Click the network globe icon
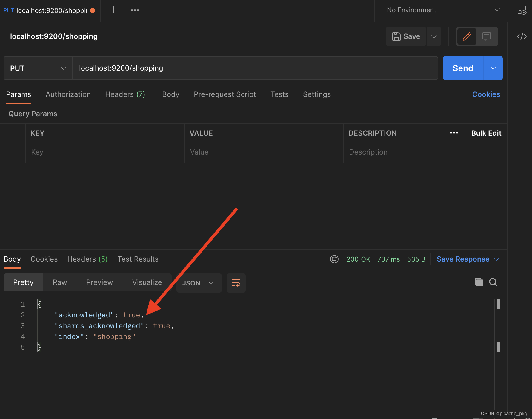The width and height of the screenshot is (532, 419). pyautogui.click(x=334, y=259)
